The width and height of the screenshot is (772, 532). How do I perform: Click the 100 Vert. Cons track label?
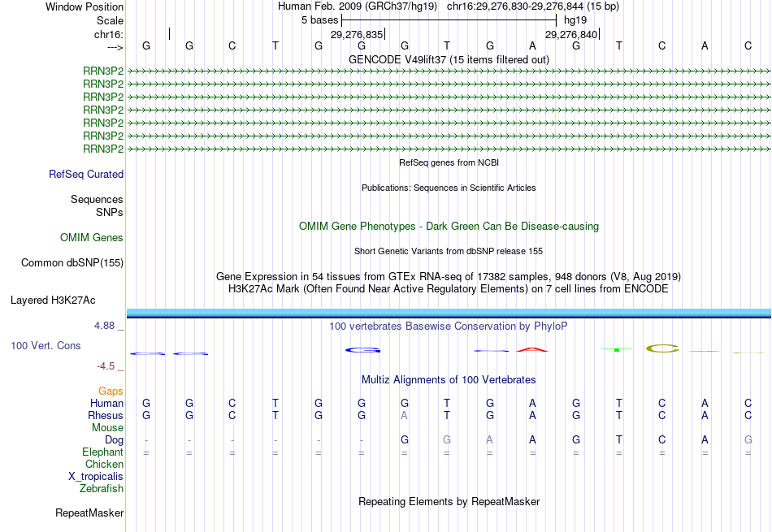46,345
